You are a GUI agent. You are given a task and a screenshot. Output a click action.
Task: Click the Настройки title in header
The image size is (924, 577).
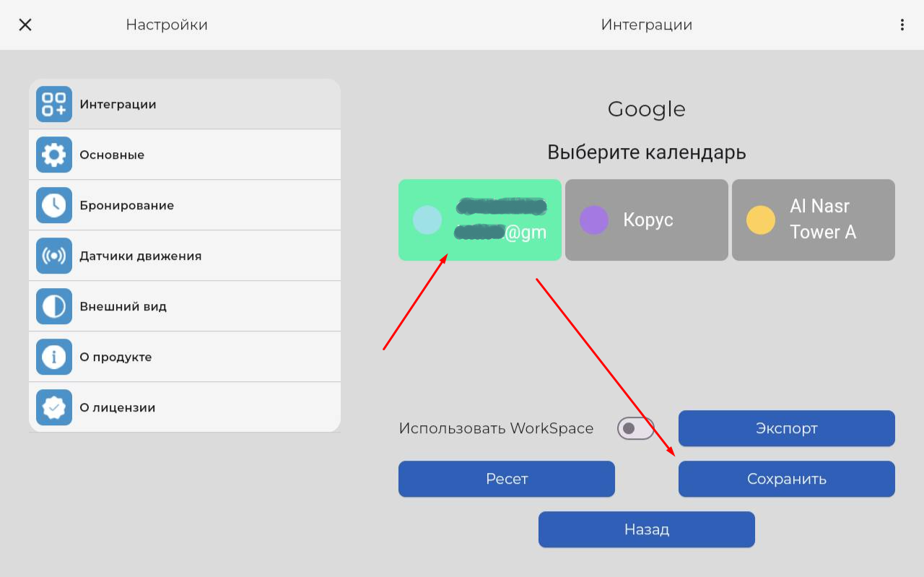click(x=167, y=25)
